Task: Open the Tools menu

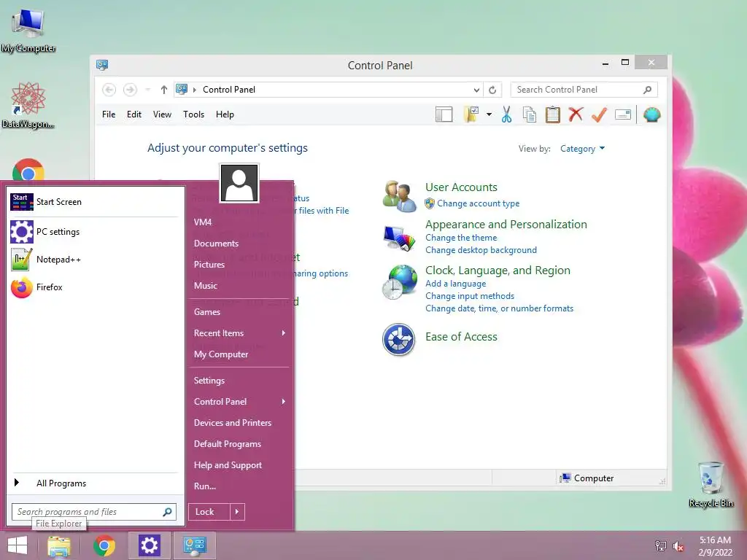Action: pos(193,114)
